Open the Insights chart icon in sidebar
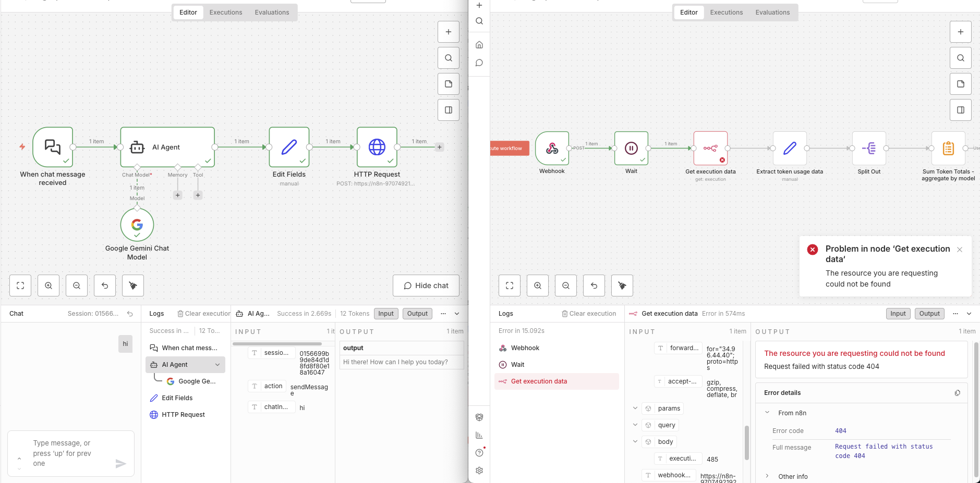 point(479,435)
